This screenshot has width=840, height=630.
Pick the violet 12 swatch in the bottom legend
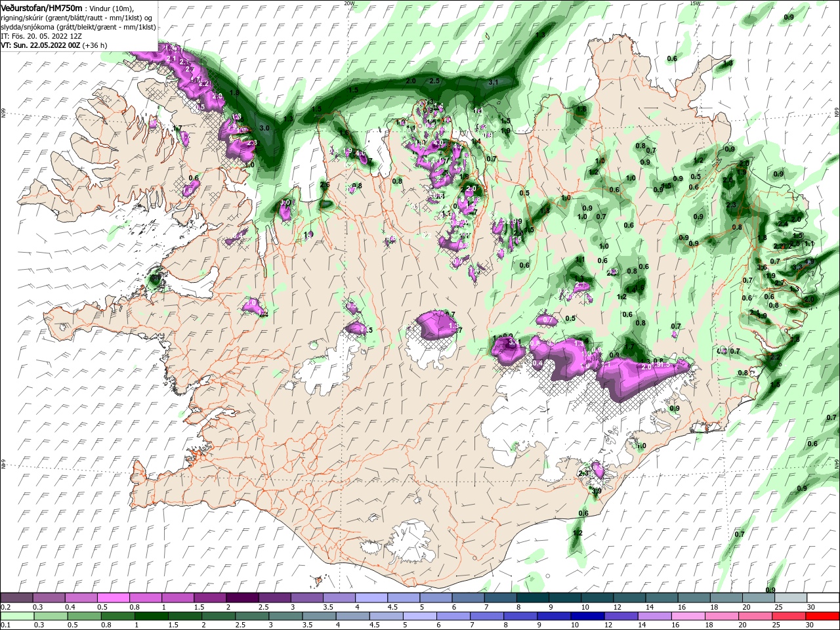click(x=620, y=616)
